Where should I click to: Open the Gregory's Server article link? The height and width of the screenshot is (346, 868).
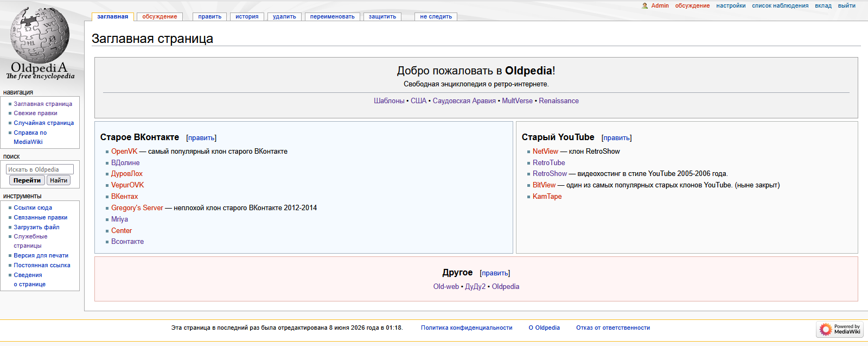[137, 208]
